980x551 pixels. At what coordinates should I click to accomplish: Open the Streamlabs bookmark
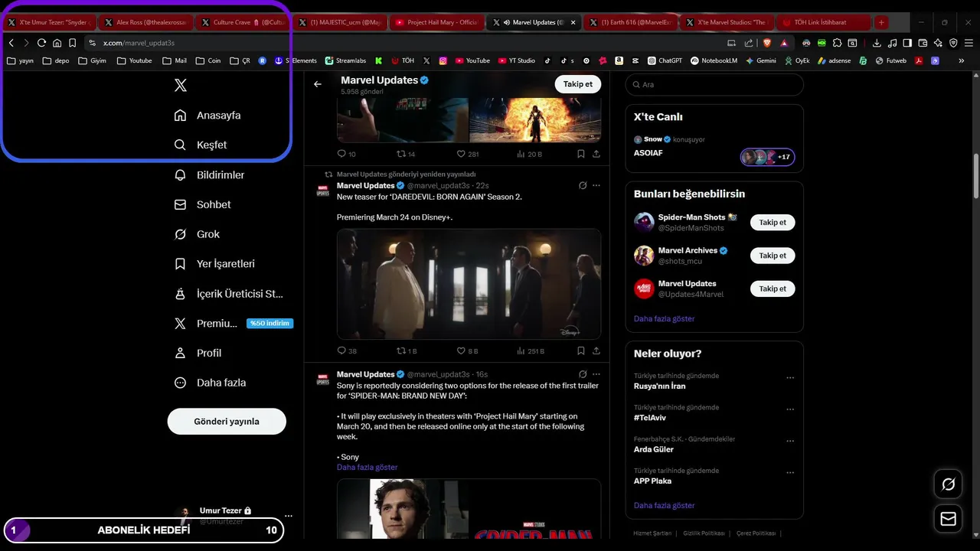point(347,60)
